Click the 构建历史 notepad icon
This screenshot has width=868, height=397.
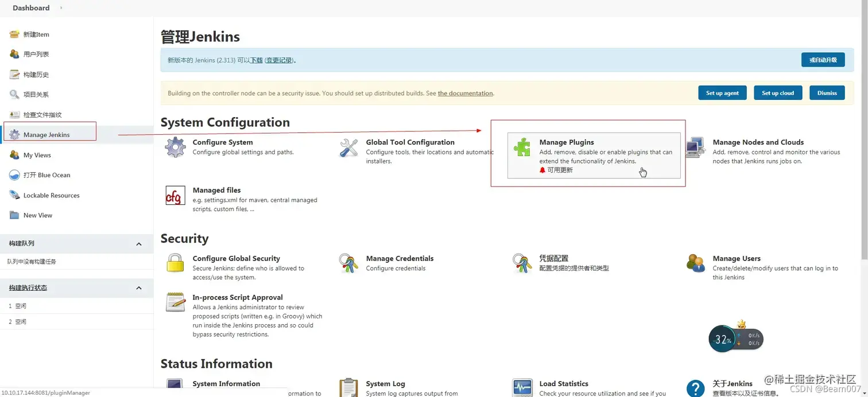14,75
